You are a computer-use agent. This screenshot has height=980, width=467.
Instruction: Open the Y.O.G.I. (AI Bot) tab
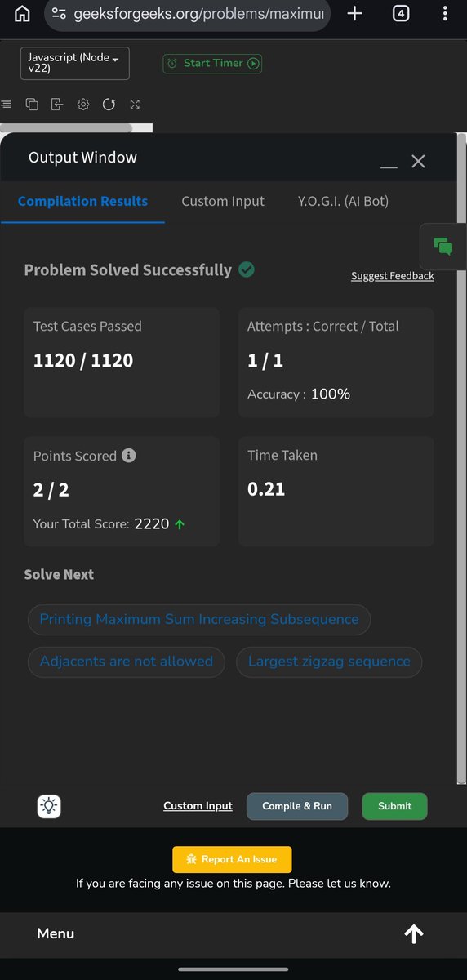(343, 201)
